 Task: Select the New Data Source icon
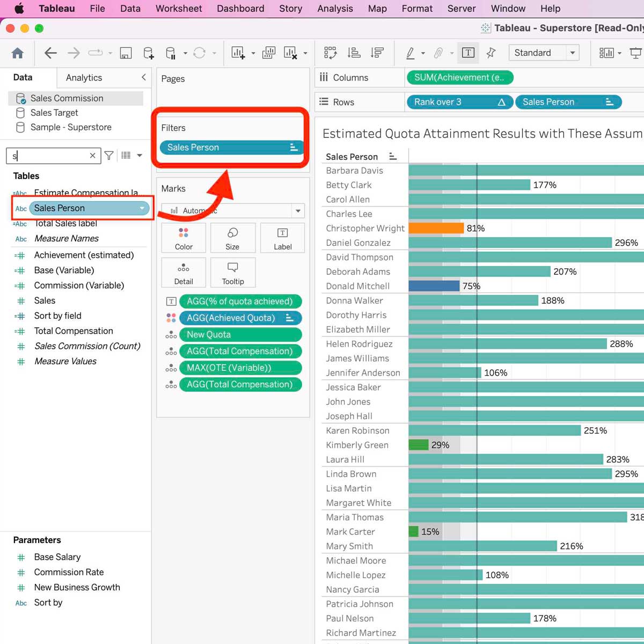tap(148, 53)
